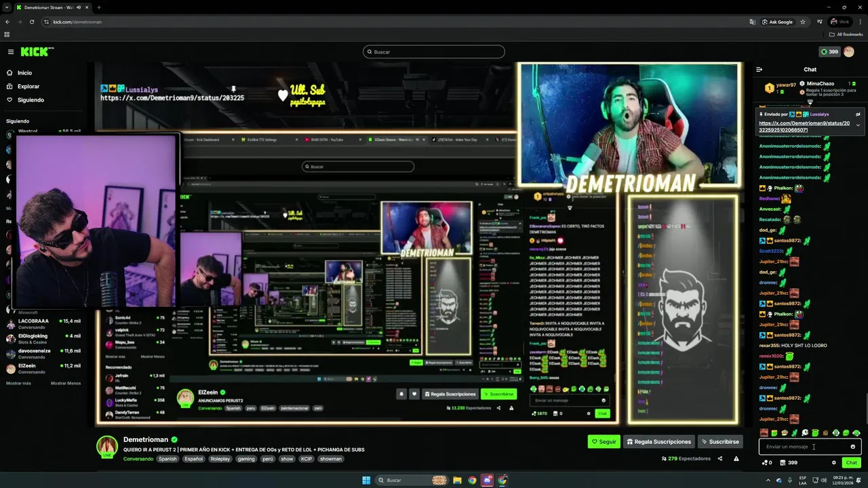
Task: Click the Windows taskbar Buscar search box
Action: pos(412,480)
